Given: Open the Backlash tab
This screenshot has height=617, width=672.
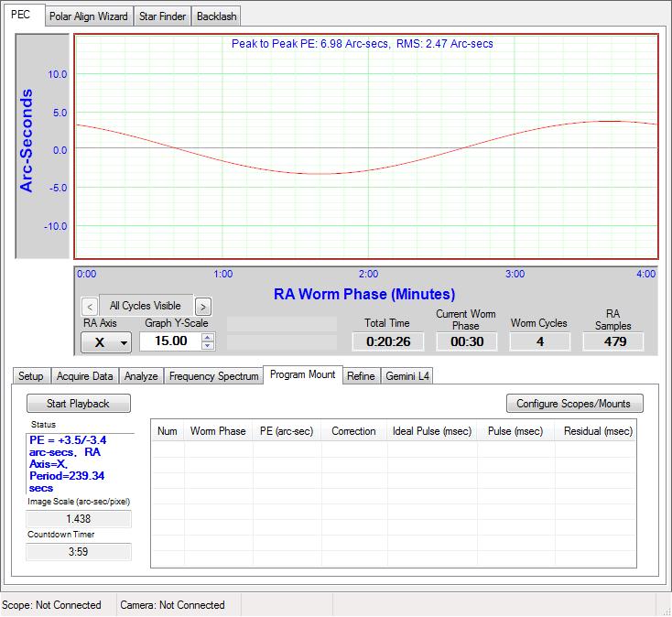Looking at the screenshot, I should 216,16.
